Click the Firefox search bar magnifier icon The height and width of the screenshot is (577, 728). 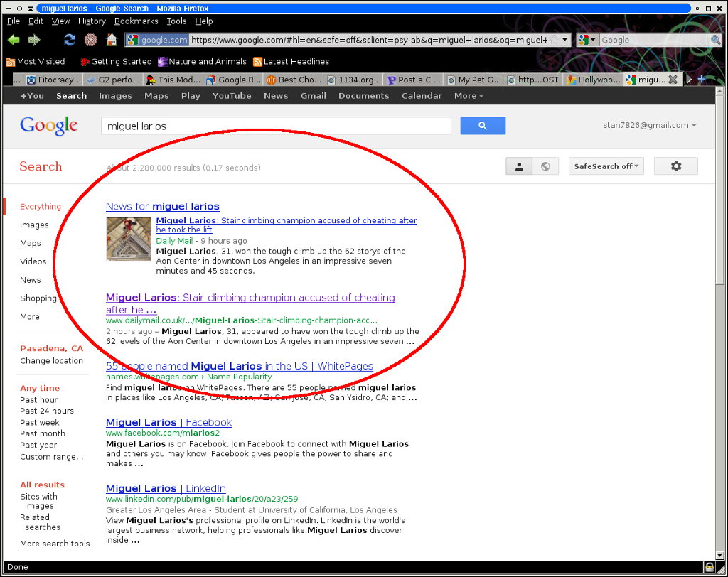click(715, 40)
